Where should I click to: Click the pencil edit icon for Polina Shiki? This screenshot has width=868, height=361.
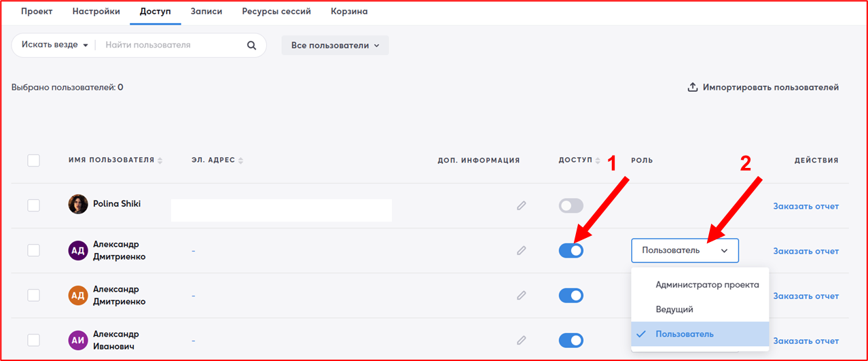tap(521, 205)
